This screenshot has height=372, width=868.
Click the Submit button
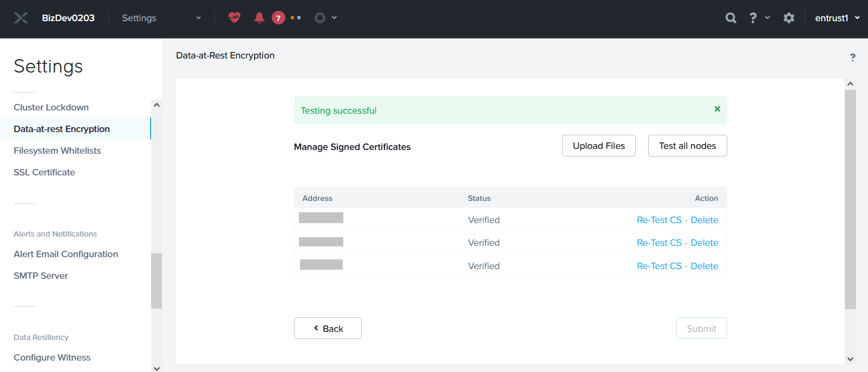pos(702,328)
